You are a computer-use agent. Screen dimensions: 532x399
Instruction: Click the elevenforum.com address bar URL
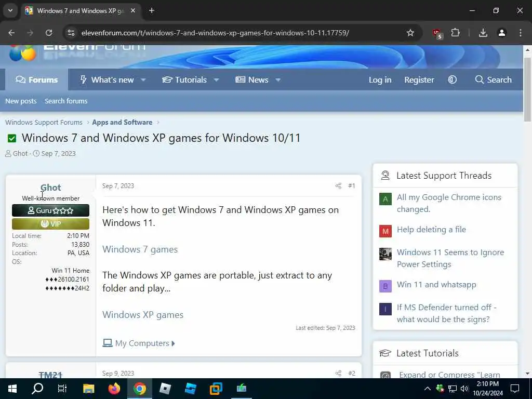[x=215, y=33]
